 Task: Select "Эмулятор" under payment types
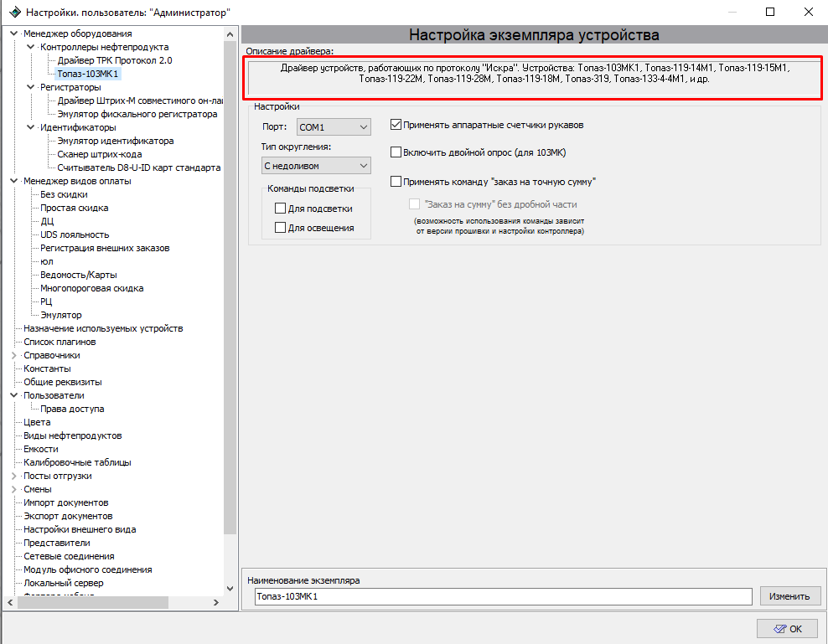click(x=61, y=315)
